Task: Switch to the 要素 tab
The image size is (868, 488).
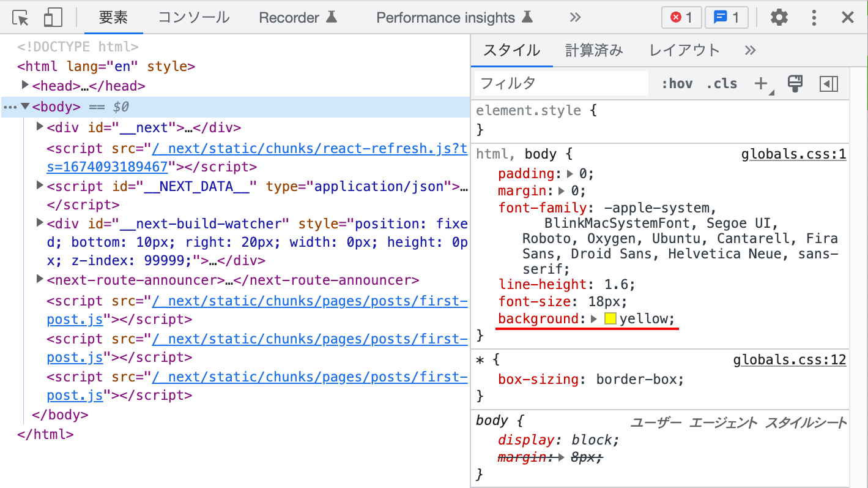Action: [113, 17]
